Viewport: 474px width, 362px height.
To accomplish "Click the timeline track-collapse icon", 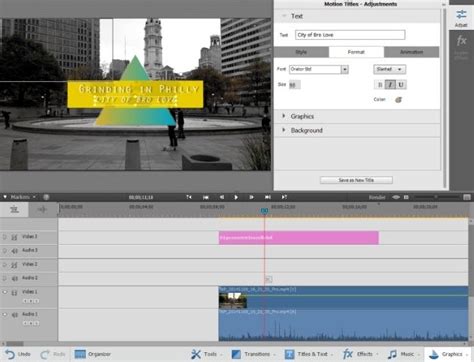I will point(14,209).
